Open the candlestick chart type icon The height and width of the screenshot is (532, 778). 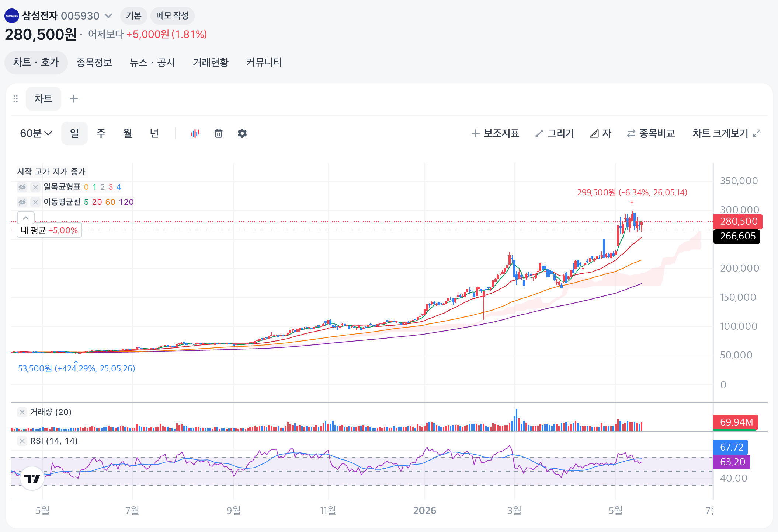coord(195,133)
